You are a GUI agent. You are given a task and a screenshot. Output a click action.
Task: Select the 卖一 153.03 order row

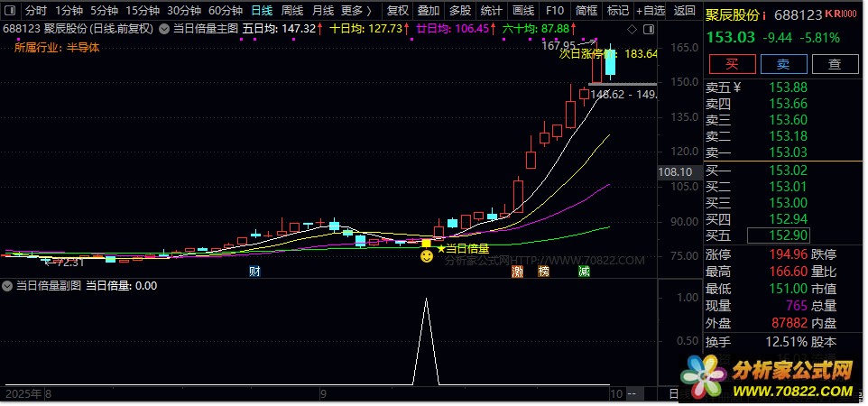coord(757,152)
